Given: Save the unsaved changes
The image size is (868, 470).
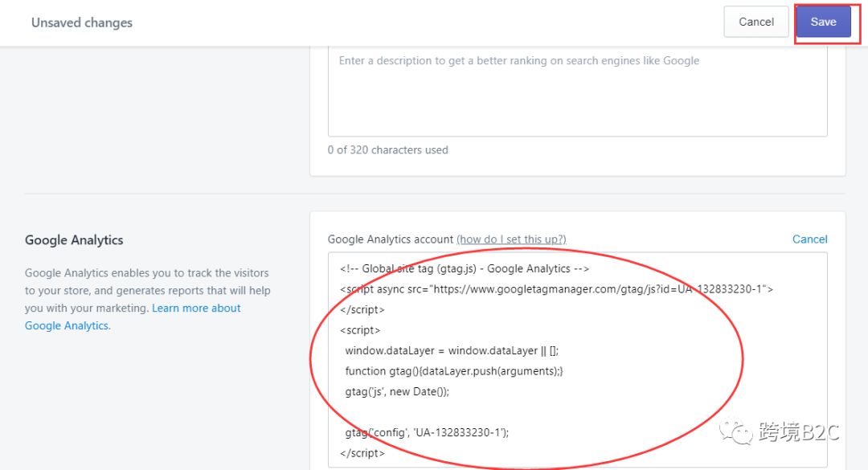Looking at the screenshot, I should click(825, 22).
